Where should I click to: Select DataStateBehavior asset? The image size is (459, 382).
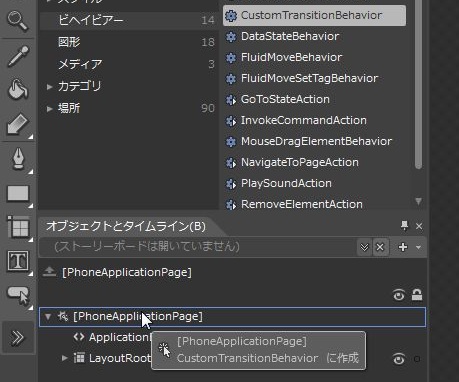290,36
